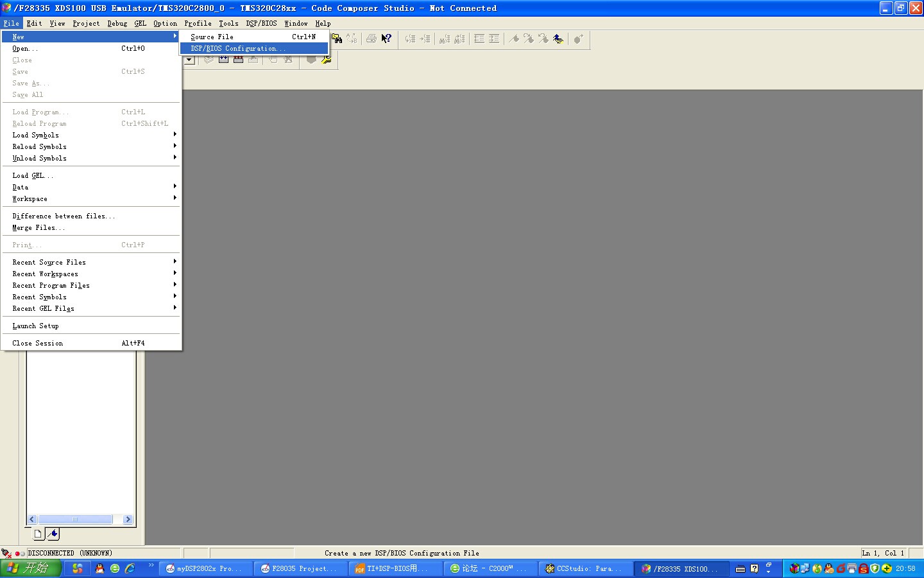Open the toolbar combo box dropdown arrow
924x578 pixels.
[189, 60]
